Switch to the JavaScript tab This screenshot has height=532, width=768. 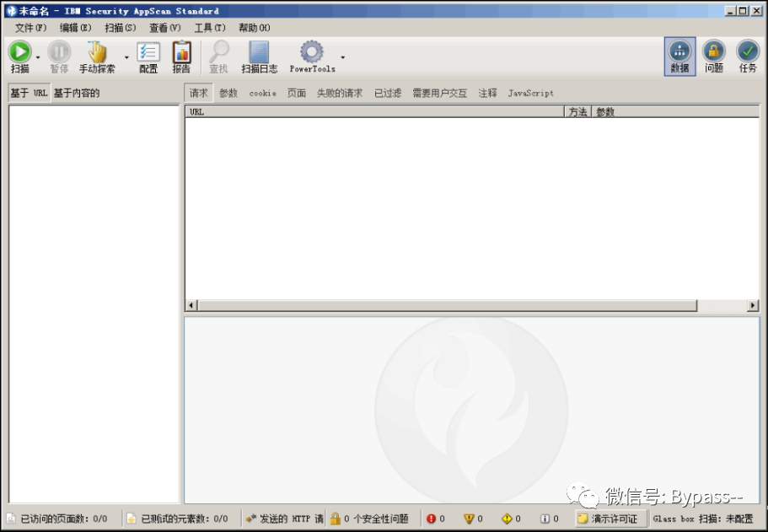click(x=530, y=93)
